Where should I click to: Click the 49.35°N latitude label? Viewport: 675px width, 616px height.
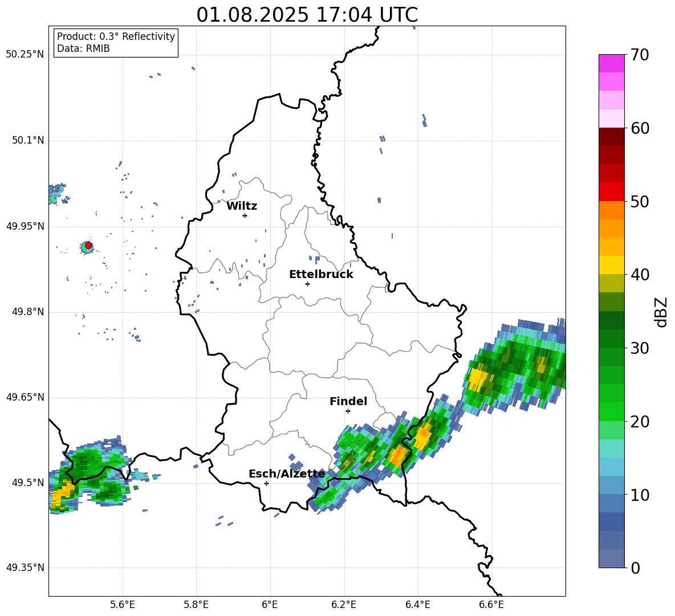pos(25,568)
